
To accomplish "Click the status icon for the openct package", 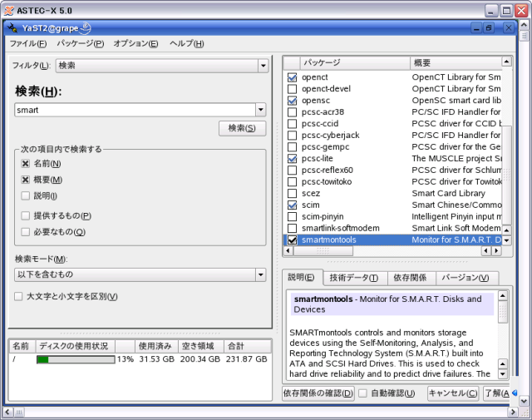I will 292,77.
